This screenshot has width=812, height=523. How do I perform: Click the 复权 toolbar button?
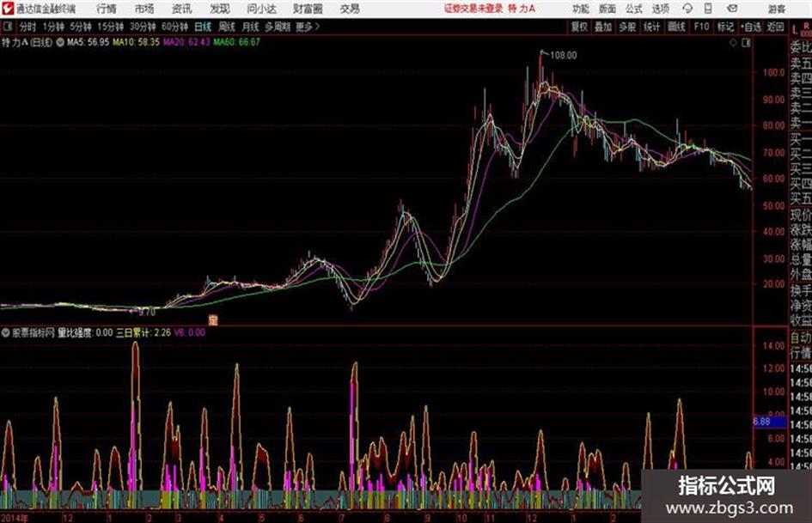tap(579, 27)
